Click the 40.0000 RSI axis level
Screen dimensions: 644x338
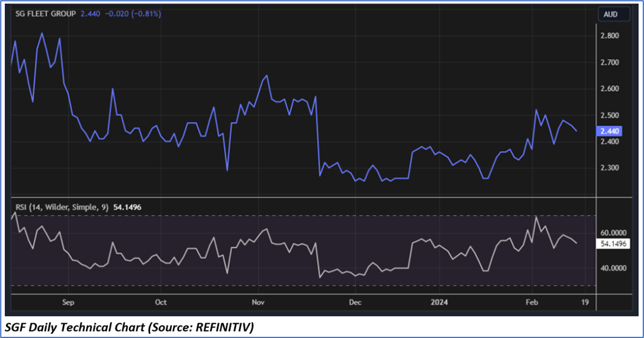[x=614, y=268]
